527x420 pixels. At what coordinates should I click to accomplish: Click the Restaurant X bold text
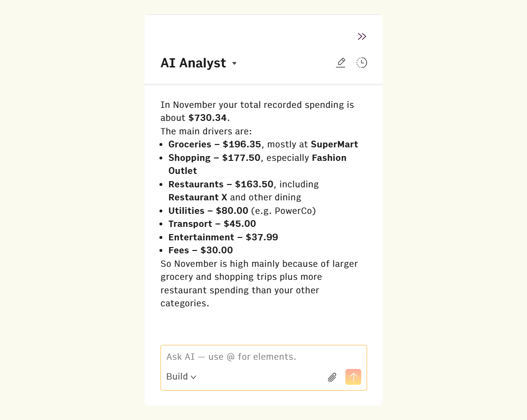coord(198,197)
